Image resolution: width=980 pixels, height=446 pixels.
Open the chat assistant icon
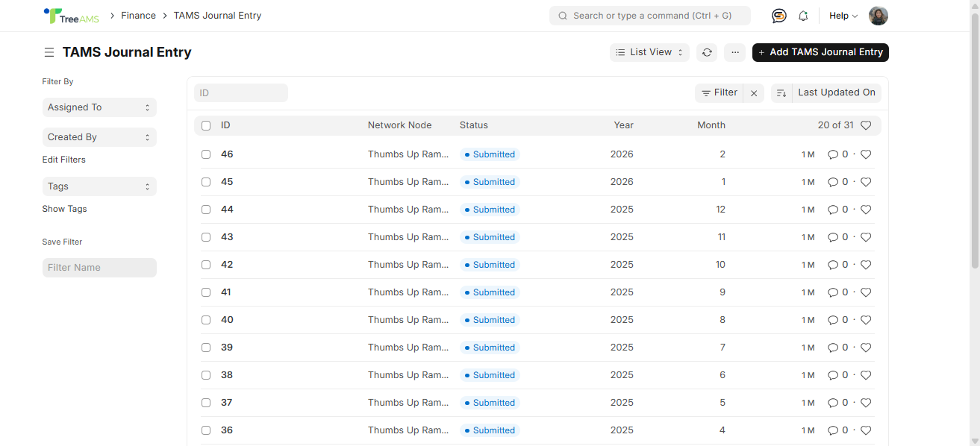[778, 16]
